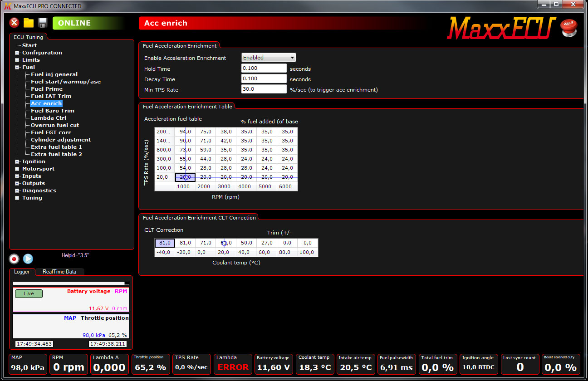This screenshot has height=381, width=588.
Task: Click the MaxxECU title bar logo icon
Action: click(7, 5)
